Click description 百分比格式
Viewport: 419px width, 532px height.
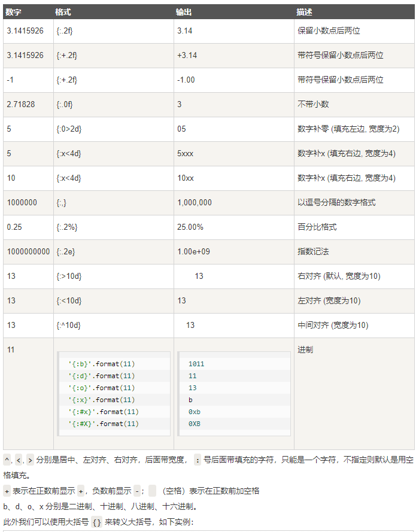[x=317, y=227]
